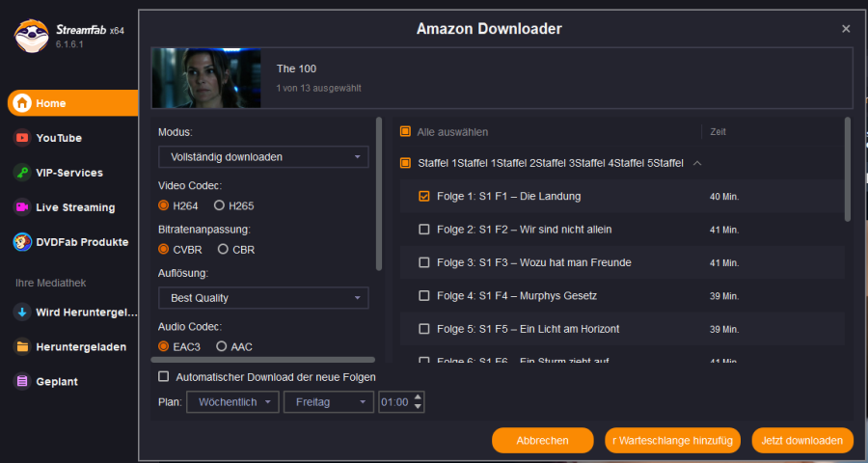The image size is (868, 463).
Task: Check Folge 2 Wir sind nicht allein
Action: coord(424,230)
